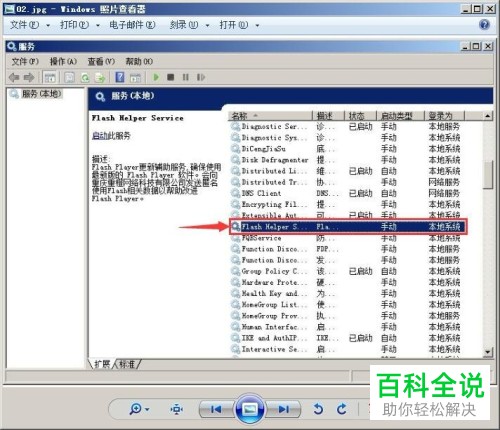This screenshot has width=500, height=430.
Task: Select the Disk Defragmenter service
Action: pyautogui.click(x=346, y=160)
